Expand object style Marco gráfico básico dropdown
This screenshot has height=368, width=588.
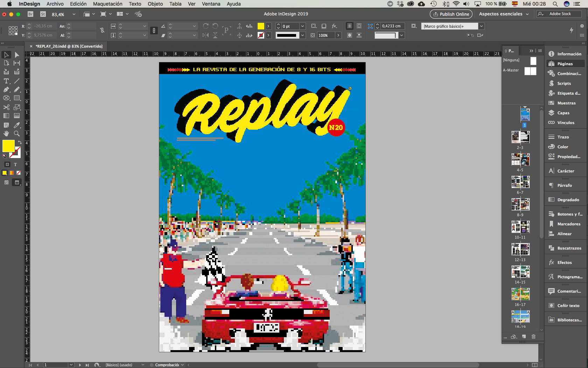[x=481, y=26]
